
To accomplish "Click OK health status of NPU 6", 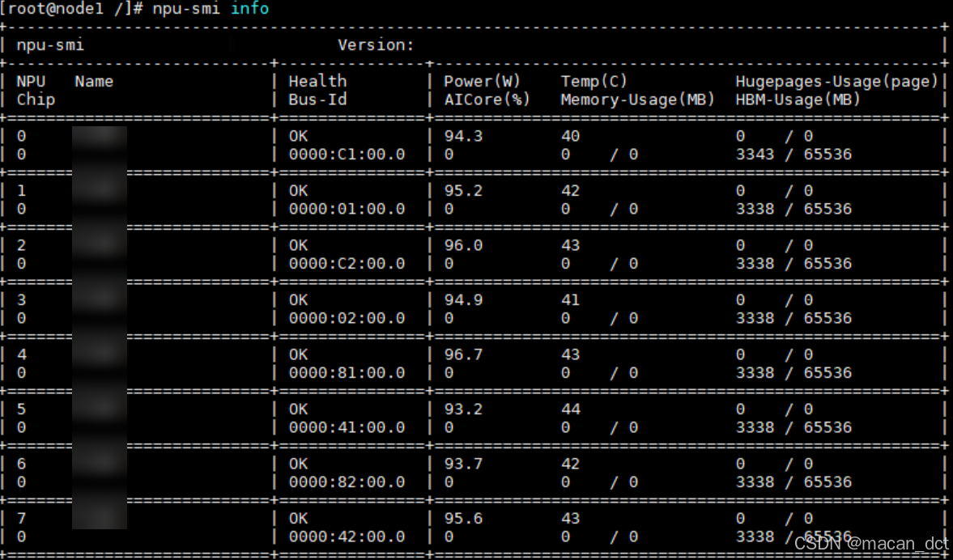I will (299, 464).
